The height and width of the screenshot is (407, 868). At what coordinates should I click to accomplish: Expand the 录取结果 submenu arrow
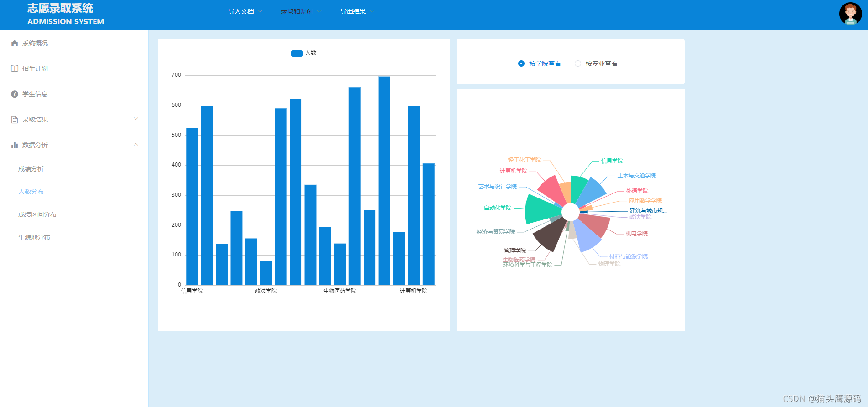pos(136,119)
